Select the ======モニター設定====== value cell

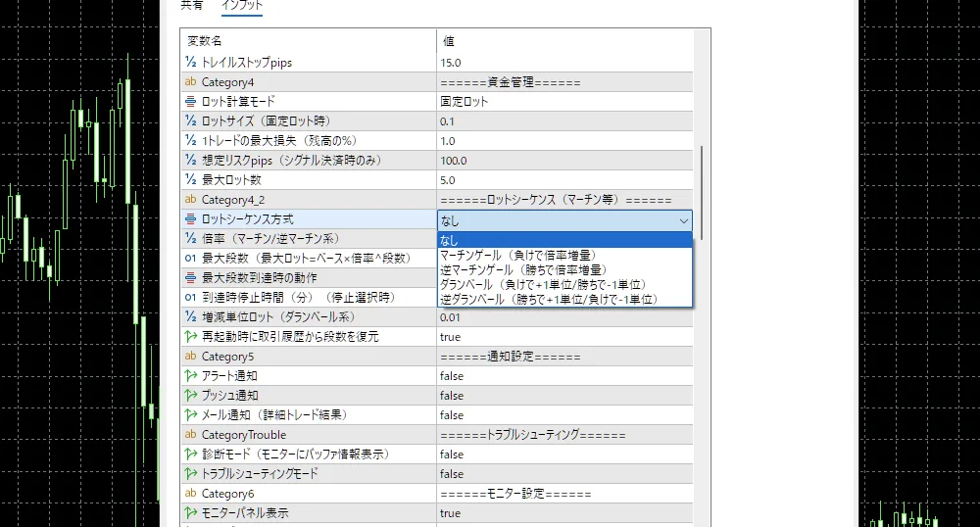[564, 494]
